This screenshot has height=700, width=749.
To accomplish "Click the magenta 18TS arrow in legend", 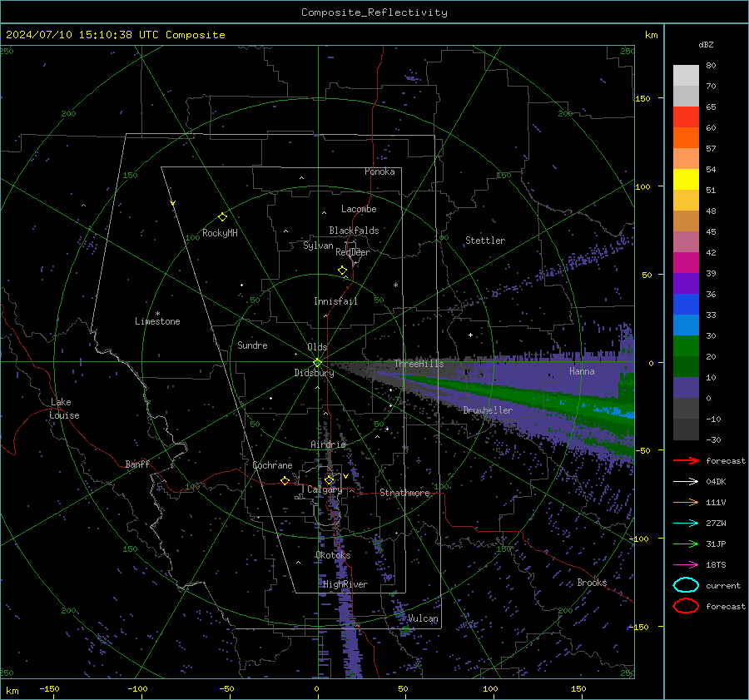I will pos(686,565).
